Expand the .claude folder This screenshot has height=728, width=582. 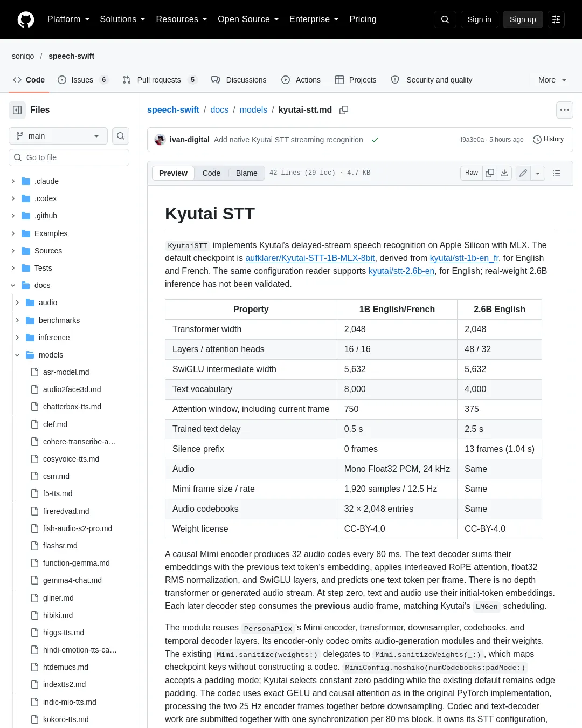(13, 181)
